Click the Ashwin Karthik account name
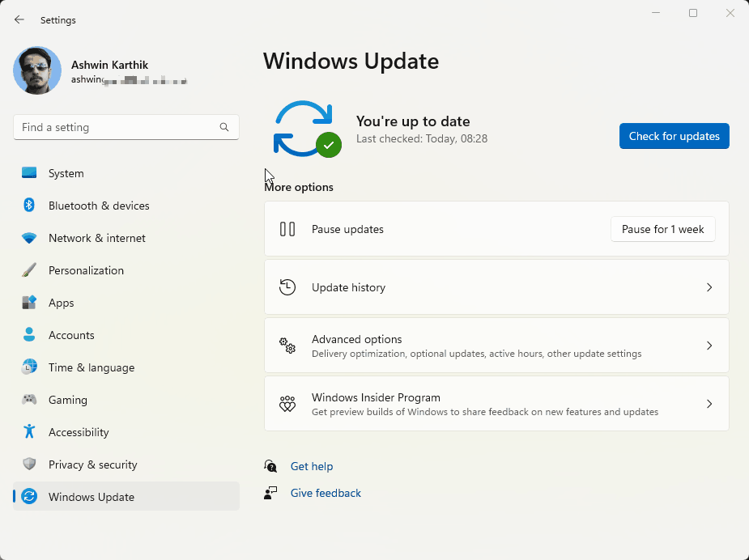This screenshot has height=560, width=749. [x=109, y=65]
